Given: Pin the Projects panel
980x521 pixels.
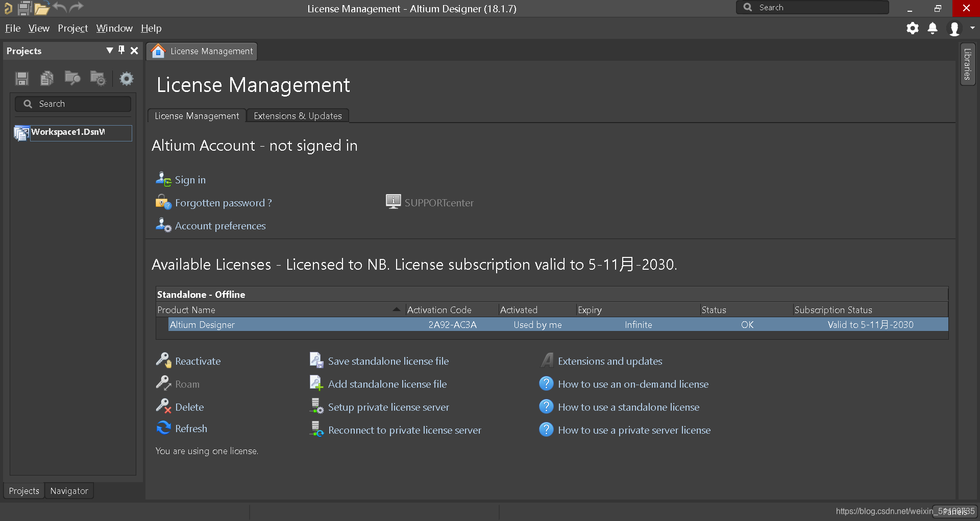Looking at the screenshot, I should 121,50.
